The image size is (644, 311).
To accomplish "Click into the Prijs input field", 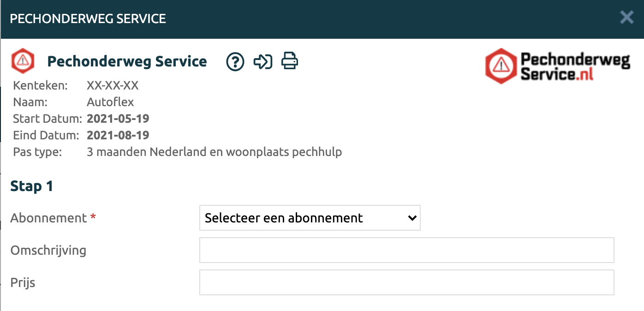I will point(406,282).
